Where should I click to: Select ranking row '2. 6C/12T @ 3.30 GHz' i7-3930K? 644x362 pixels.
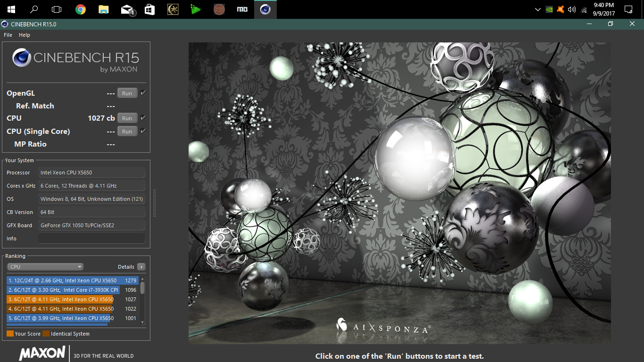(x=73, y=290)
